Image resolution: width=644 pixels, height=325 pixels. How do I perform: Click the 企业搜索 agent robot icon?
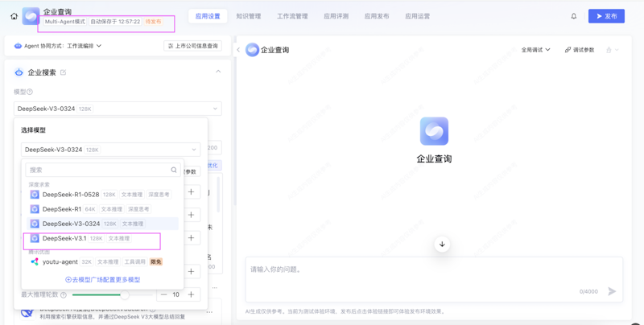click(19, 72)
